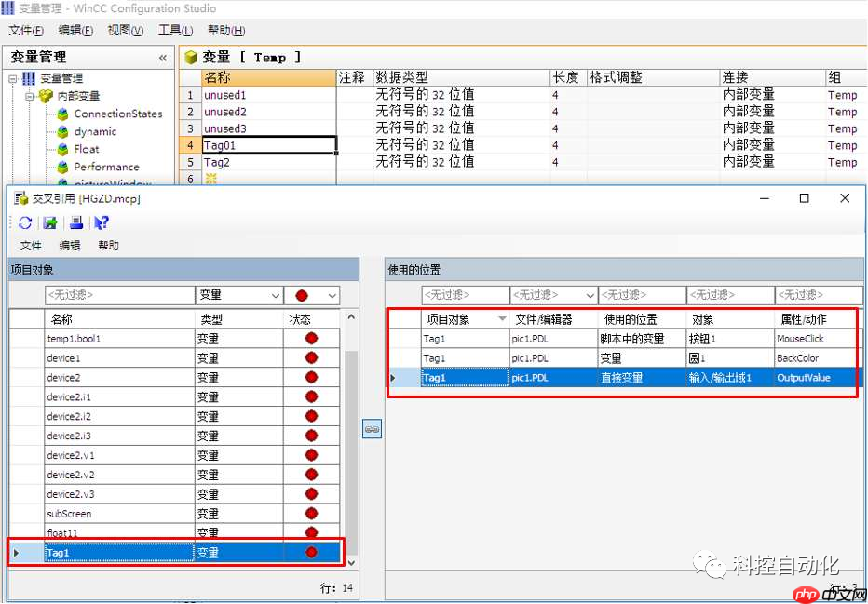The height and width of the screenshot is (604, 868).
Task: Click the Performance tag group icon
Action: click(62, 167)
